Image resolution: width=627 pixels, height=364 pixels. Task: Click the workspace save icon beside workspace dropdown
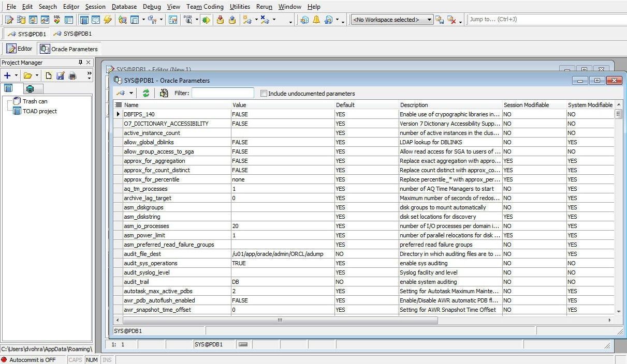[440, 20]
